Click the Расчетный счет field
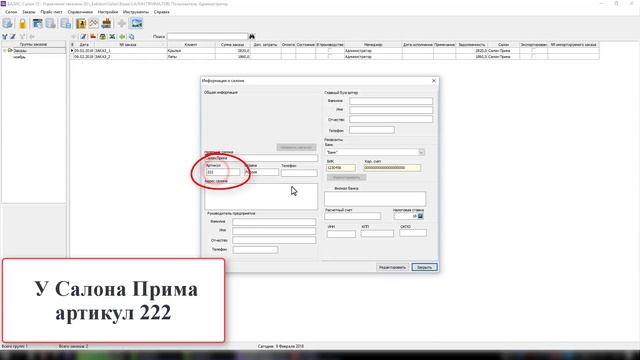 click(x=353, y=216)
